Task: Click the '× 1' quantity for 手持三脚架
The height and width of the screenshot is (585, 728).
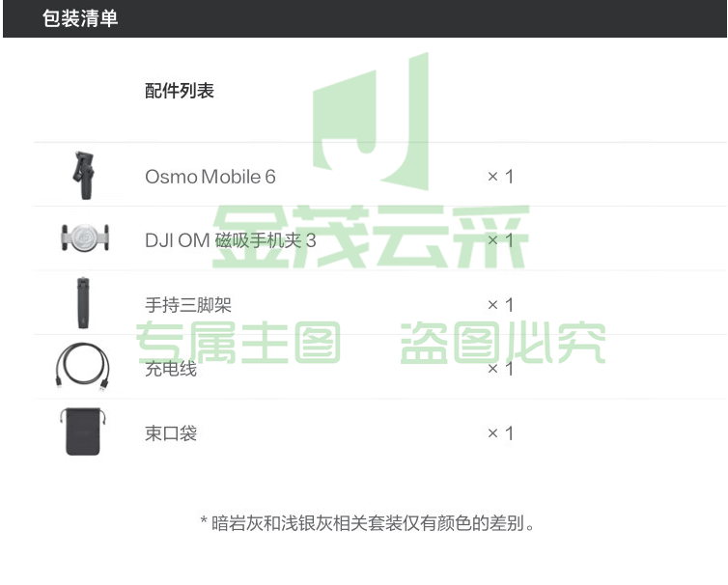Action: point(500,305)
